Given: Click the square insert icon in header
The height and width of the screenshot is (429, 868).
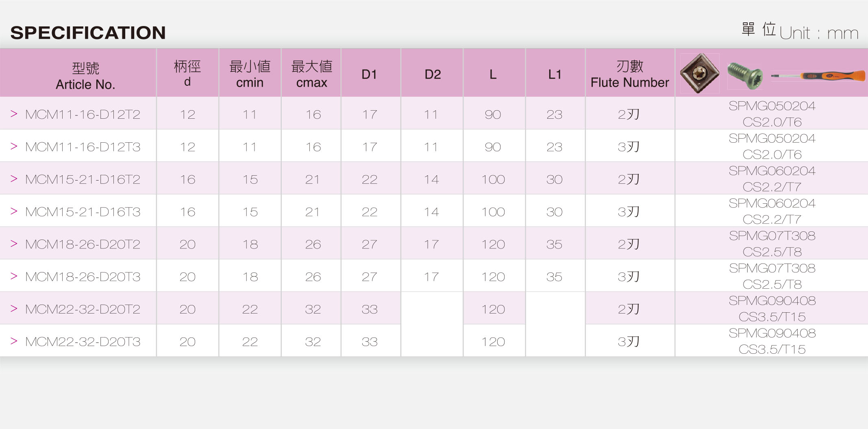Looking at the screenshot, I should click(700, 74).
